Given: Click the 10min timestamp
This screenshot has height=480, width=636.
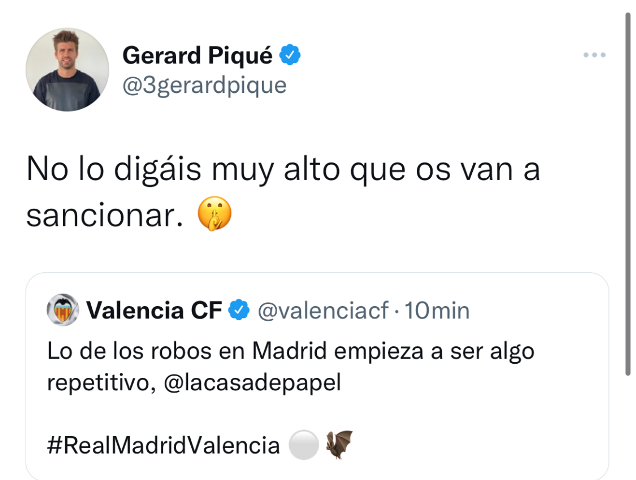Looking at the screenshot, I should 436,311.
